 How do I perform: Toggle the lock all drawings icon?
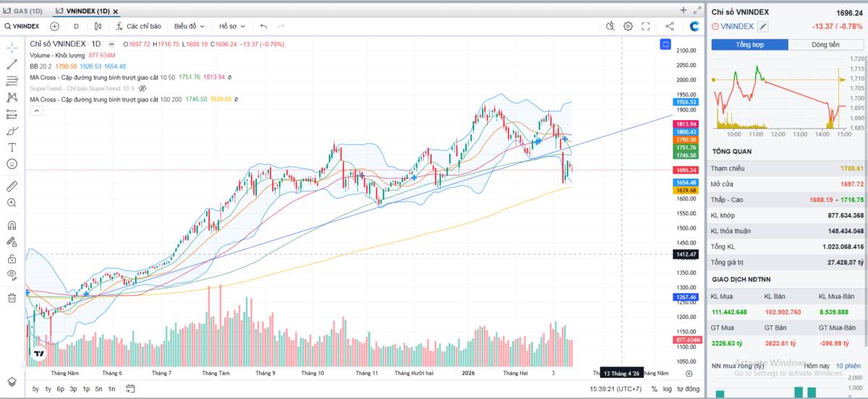pyautogui.click(x=12, y=259)
